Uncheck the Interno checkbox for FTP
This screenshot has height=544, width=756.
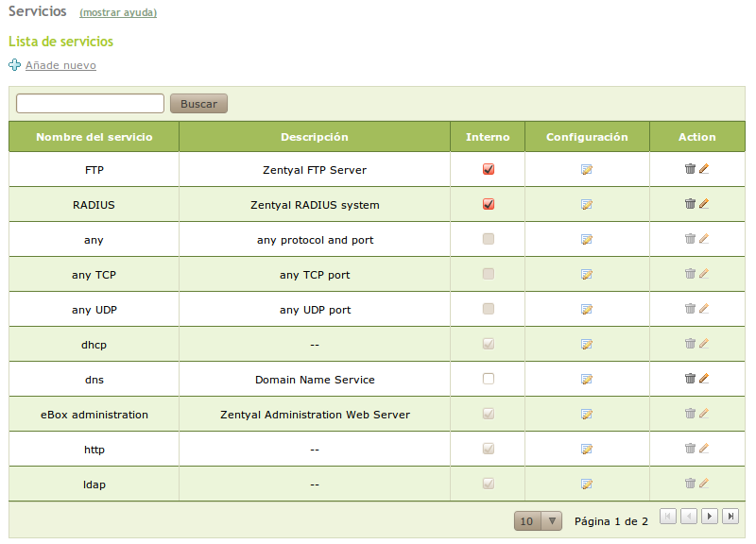point(489,169)
